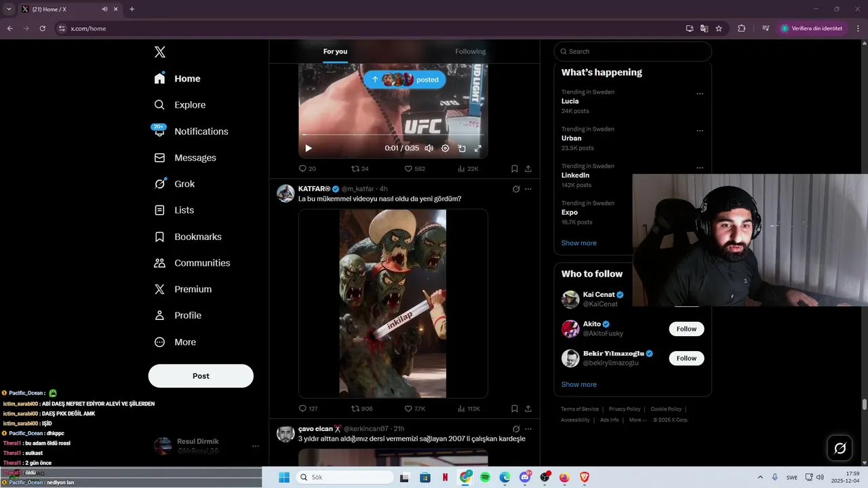
Task: Open Messages from the sidebar
Action: click(186, 158)
